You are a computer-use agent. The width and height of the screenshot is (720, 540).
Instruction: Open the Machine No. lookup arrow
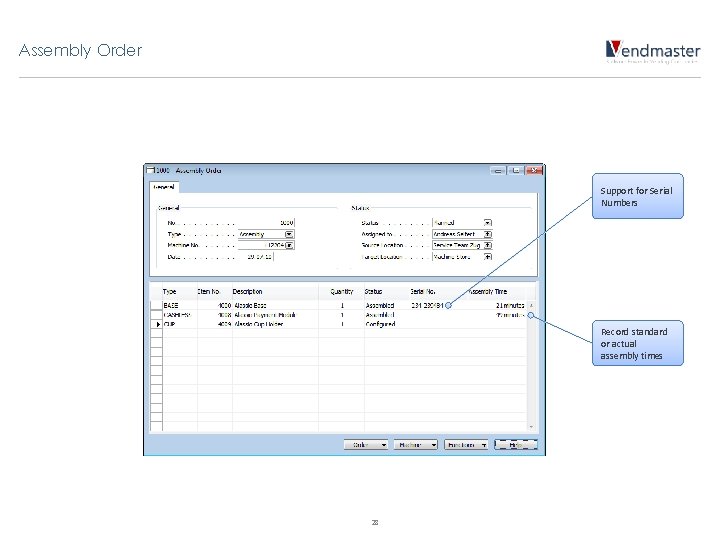(289, 245)
